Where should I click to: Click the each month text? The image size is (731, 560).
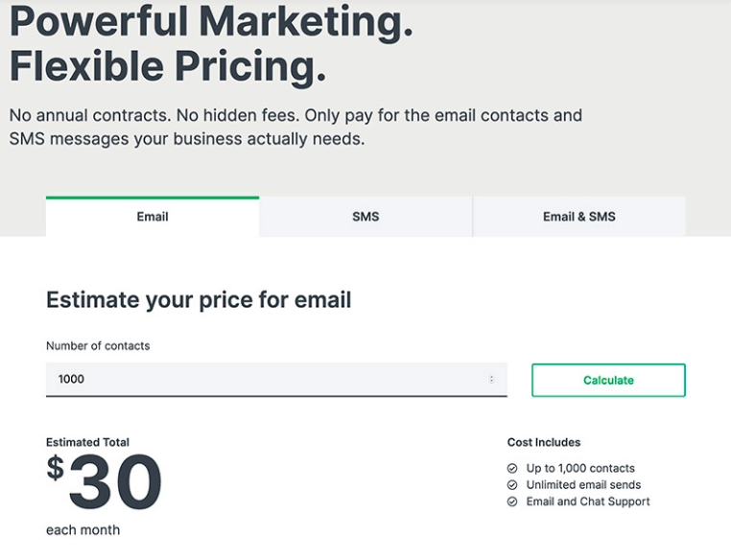[83, 530]
